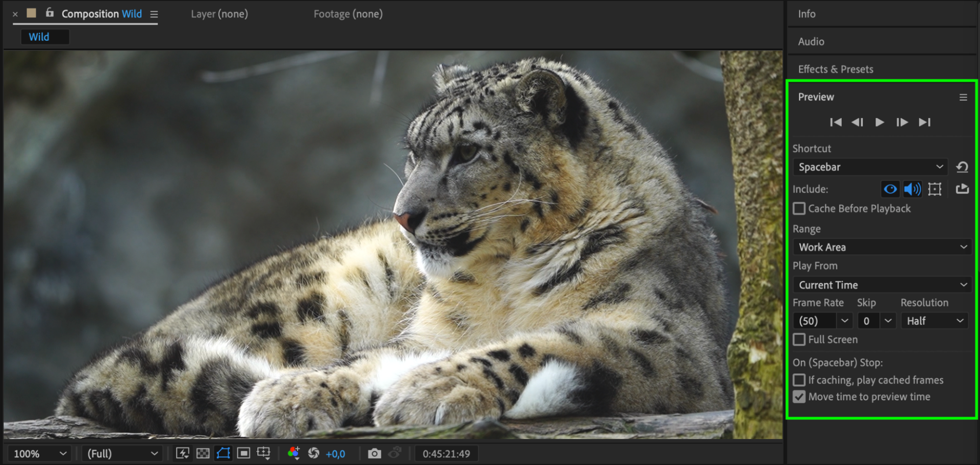
Task: Step to previous frame in Preview controls
Action: [857, 122]
